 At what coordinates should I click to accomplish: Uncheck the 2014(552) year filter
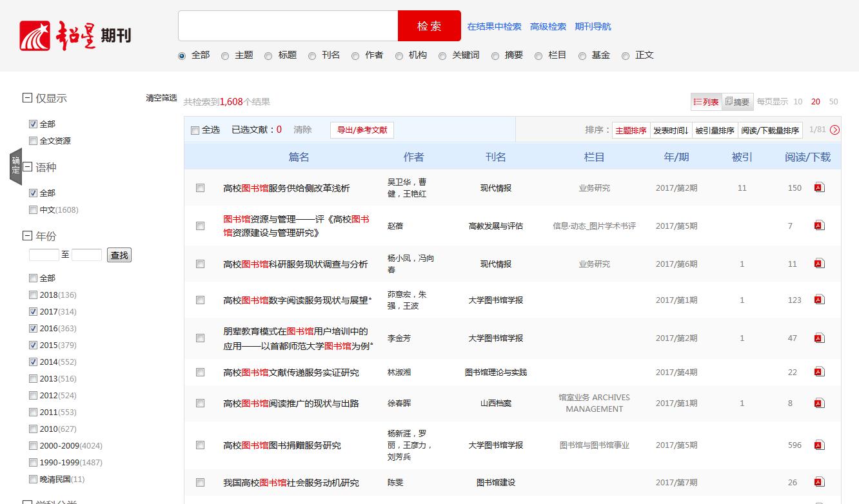[33, 362]
